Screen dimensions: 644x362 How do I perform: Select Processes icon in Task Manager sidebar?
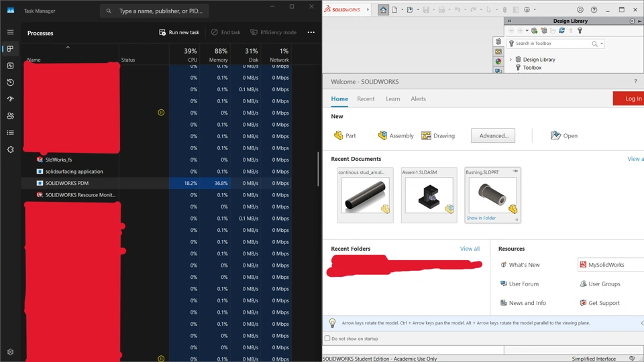[10, 49]
